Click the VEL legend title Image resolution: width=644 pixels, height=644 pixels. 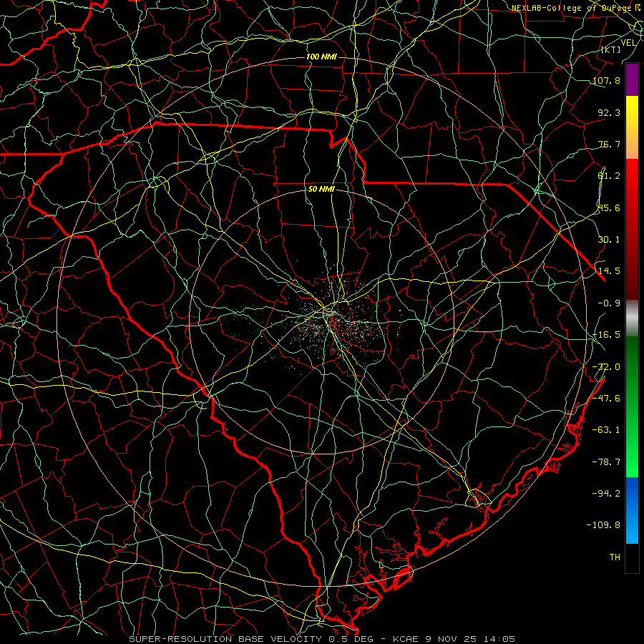coord(628,43)
